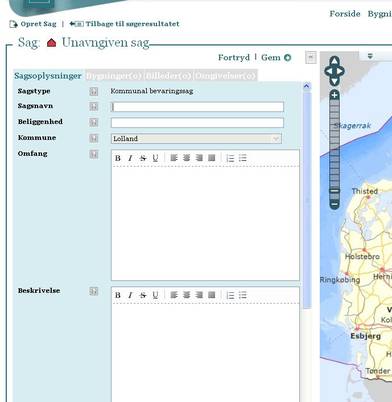Align text right in the Beskrivelse editor
The height and width of the screenshot is (402, 392).
coord(199,295)
